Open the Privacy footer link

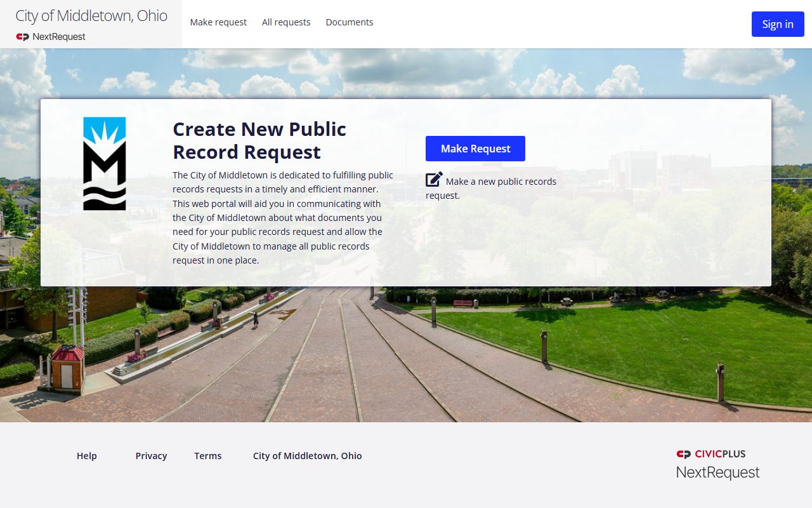[151, 456]
